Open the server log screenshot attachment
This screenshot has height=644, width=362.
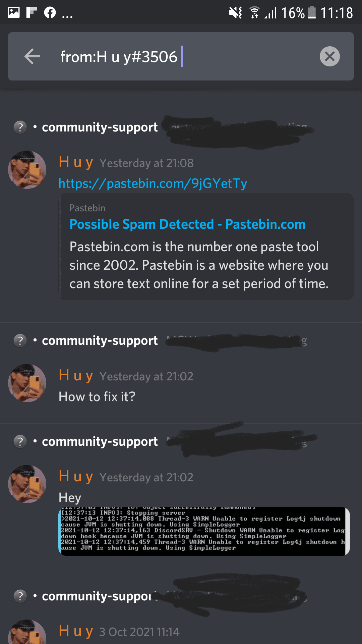point(204,531)
